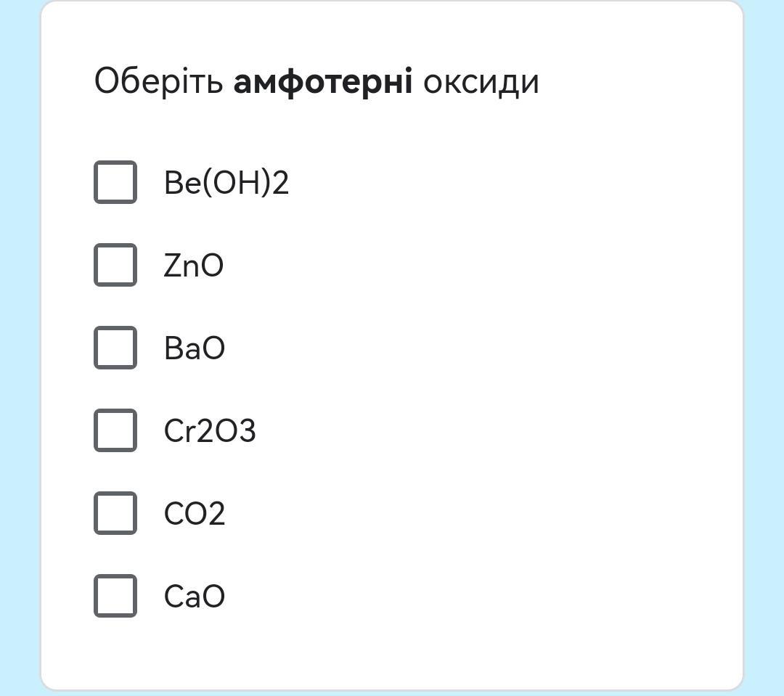This screenshot has height=696, width=784.
Task: Check the box next to ZnO
Action: tap(115, 265)
